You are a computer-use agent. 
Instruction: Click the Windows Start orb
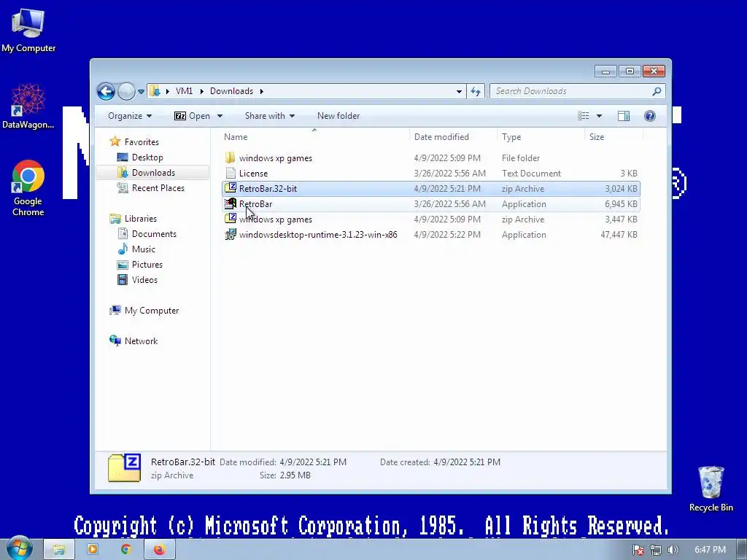click(x=20, y=548)
